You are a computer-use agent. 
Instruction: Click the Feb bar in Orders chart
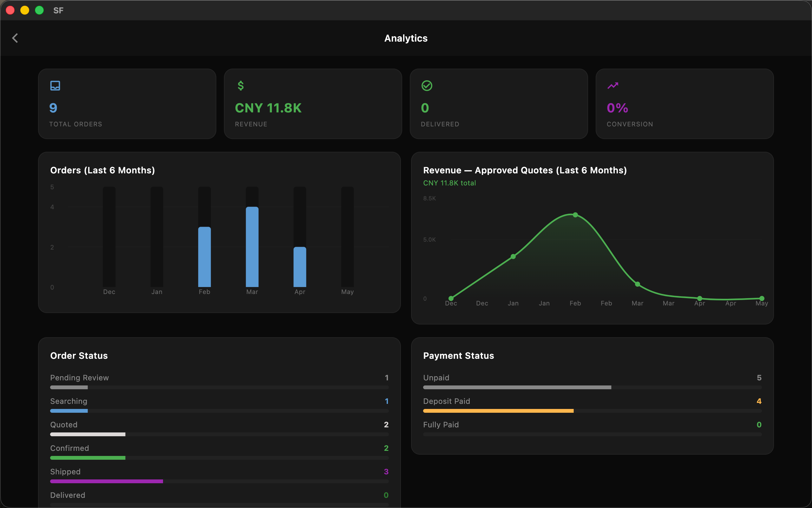tap(204, 257)
